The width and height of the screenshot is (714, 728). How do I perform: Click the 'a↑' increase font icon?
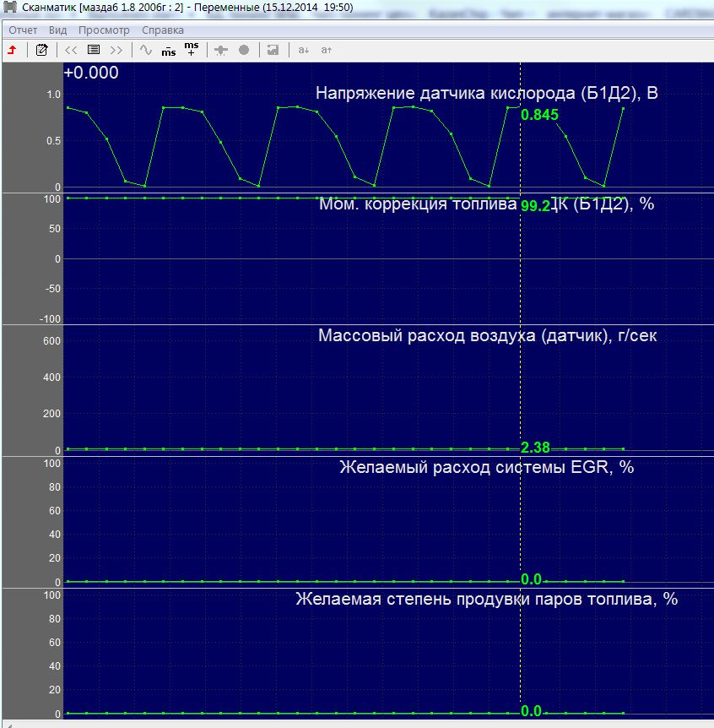[x=327, y=50]
